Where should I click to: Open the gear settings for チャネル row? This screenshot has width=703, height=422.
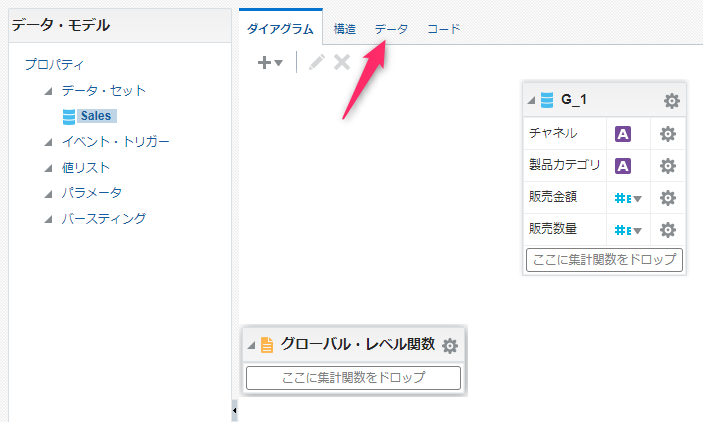pyautogui.click(x=668, y=134)
